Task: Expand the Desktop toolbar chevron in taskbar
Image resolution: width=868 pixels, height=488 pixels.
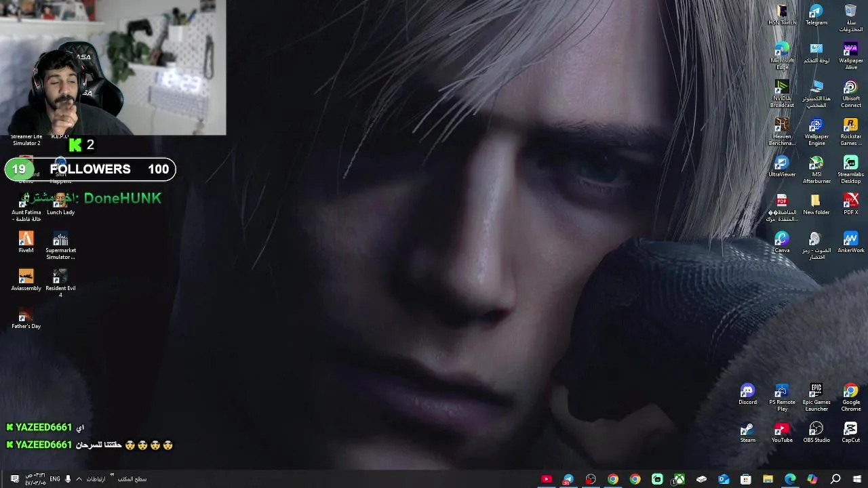Action: (112, 475)
